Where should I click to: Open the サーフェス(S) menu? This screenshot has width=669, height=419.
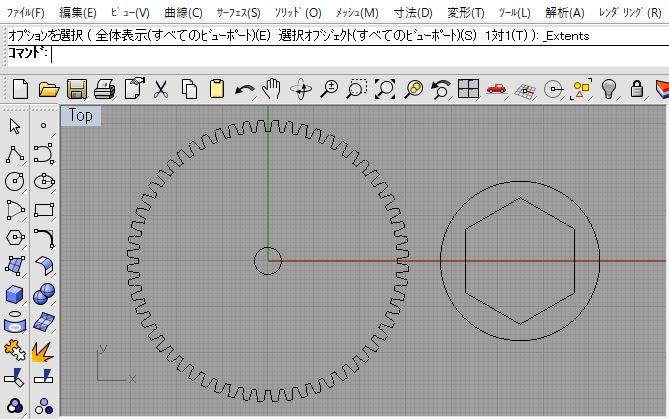[x=238, y=12]
